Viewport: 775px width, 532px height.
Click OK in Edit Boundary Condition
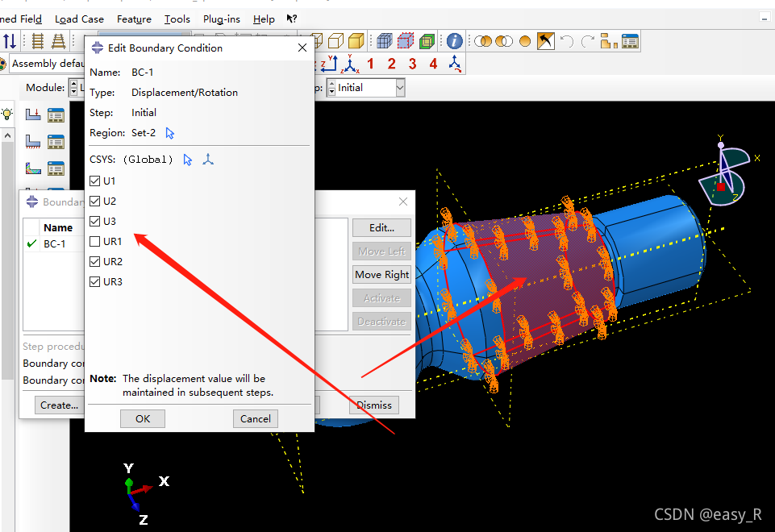[143, 419]
